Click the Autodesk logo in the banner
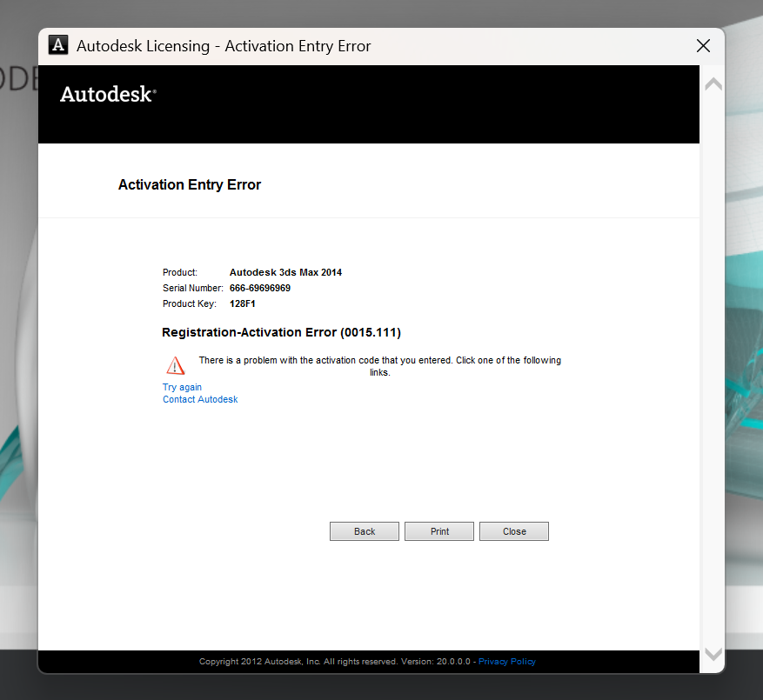 (108, 94)
